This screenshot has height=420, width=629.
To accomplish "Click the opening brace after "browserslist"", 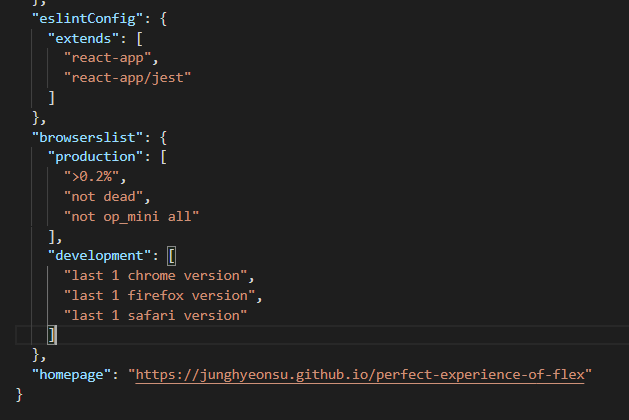I will [163, 138].
